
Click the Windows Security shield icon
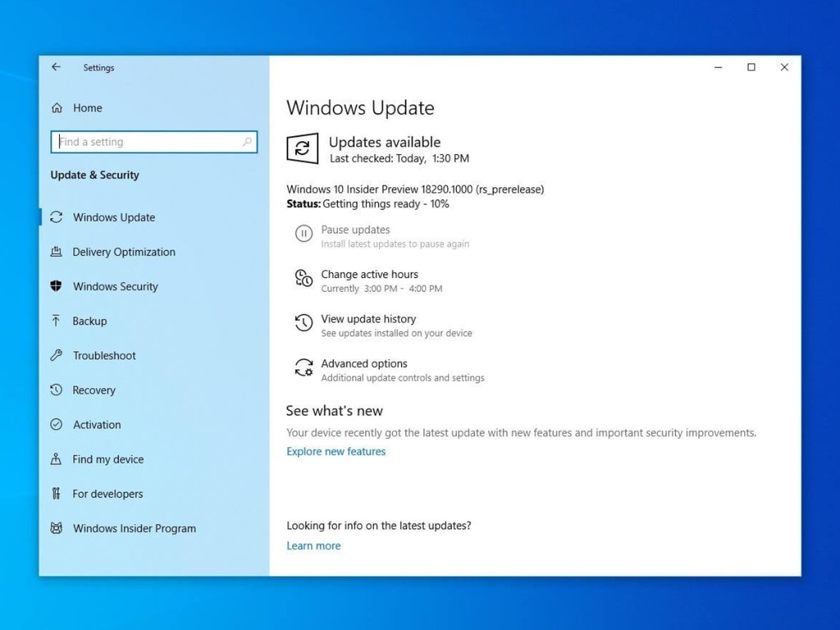tap(57, 286)
